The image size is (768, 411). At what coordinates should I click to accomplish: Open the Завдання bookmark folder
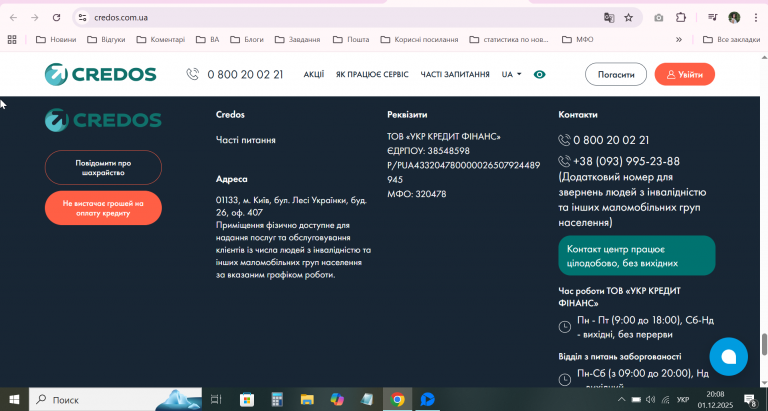point(297,40)
